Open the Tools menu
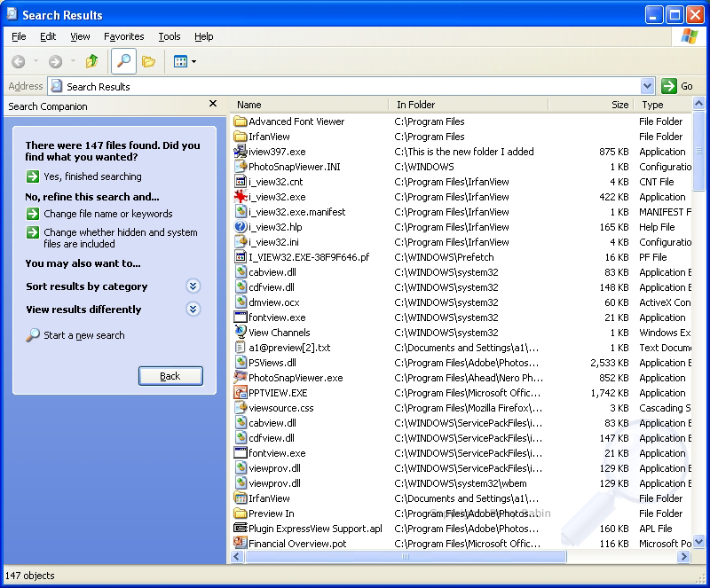Viewport: 710px width, 588px height. [170, 36]
